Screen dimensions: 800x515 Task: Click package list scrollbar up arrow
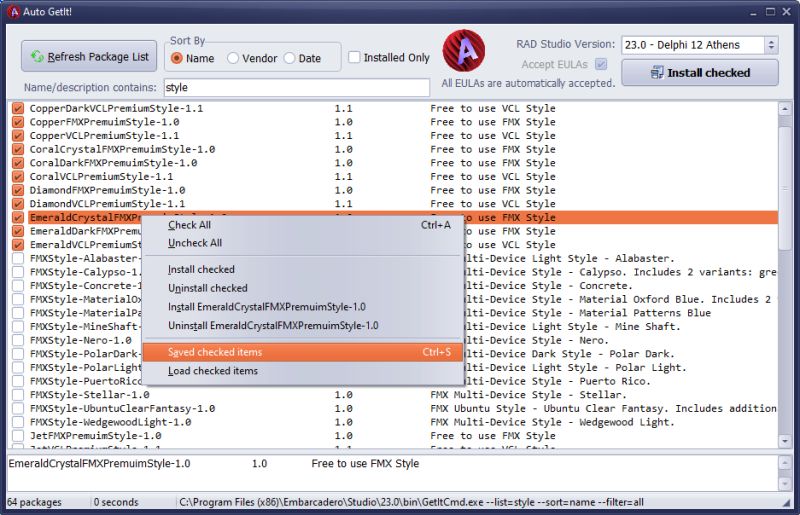click(785, 108)
